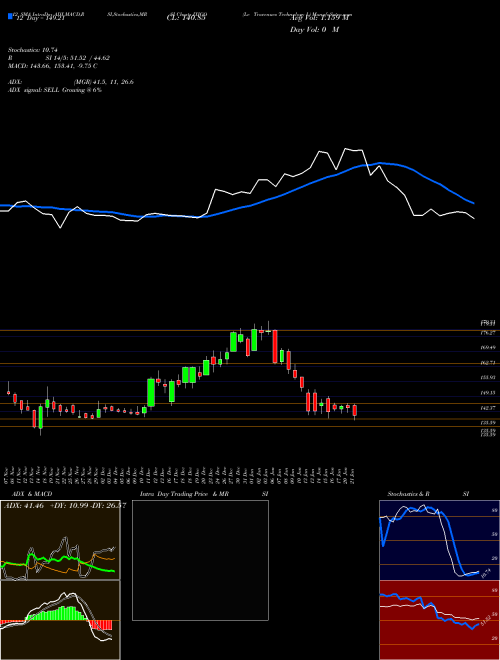Click the tall red candle after the price peak
Viewport: 500px width, 660px height.
(x=275, y=346)
